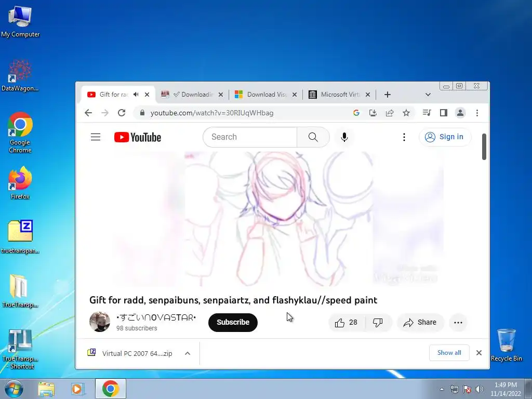Click the voice search microphone
Screen dimensions: 532x399
[x=344, y=137]
